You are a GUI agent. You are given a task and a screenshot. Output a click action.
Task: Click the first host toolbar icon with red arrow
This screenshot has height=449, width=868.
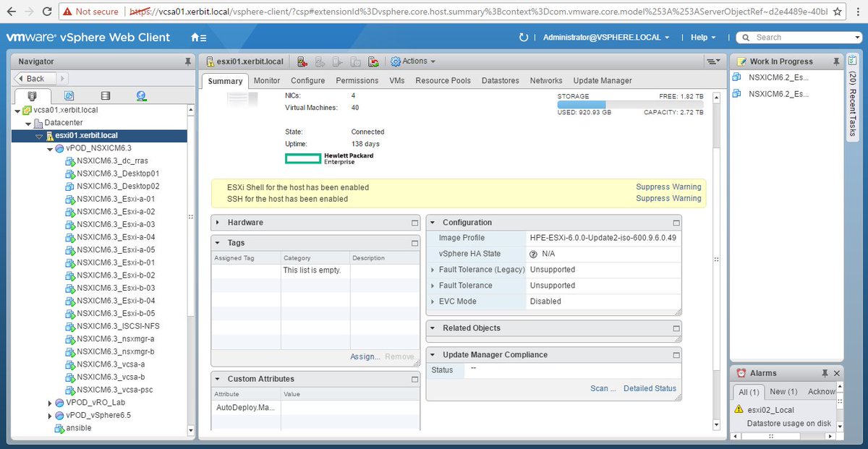pyautogui.click(x=303, y=61)
